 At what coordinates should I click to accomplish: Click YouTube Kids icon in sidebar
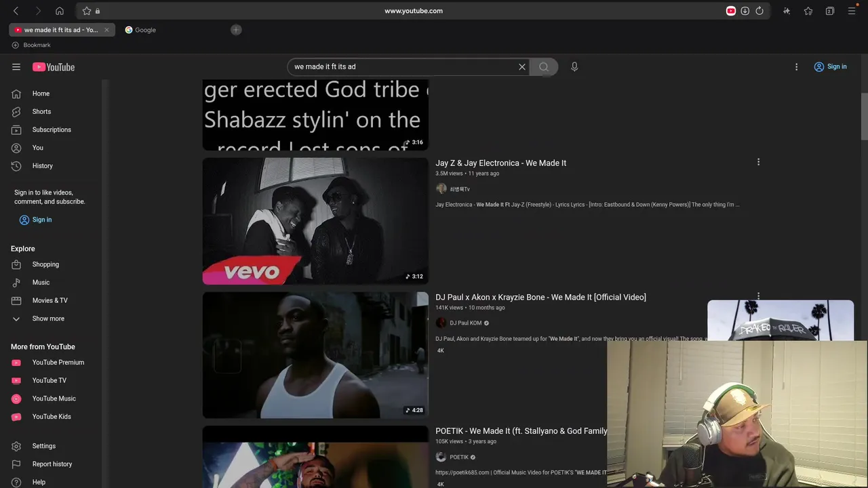(16, 417)
